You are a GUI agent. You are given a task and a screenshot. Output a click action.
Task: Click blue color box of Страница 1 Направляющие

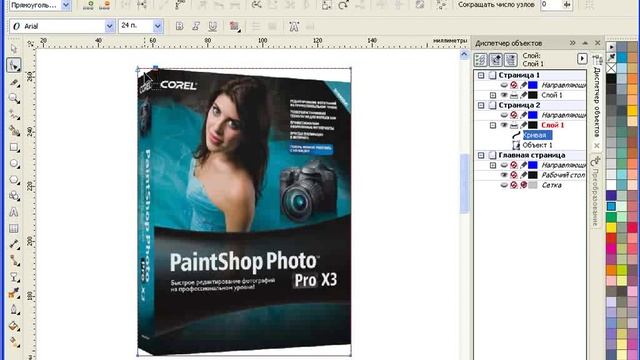point(533,85)
